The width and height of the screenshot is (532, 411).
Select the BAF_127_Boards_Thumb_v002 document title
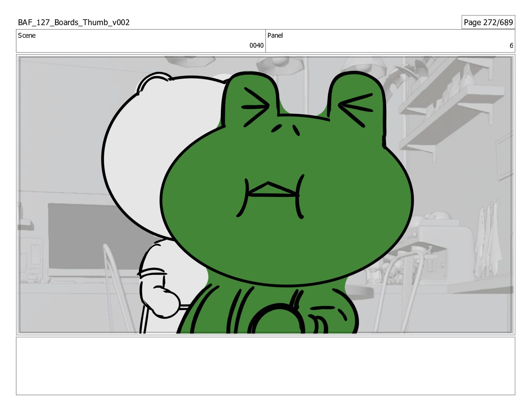(74, 23)
